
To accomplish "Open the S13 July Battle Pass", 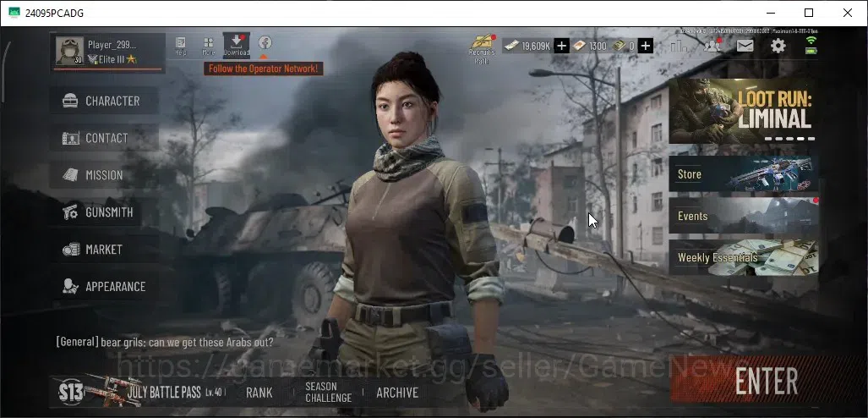I will (x=141, y=392).
